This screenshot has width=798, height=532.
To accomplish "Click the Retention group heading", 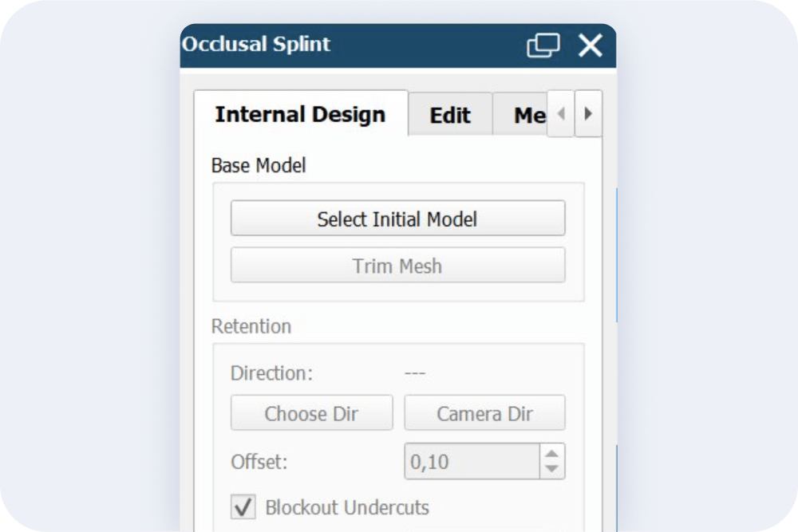I will pyautogui.click(x=251, y=326).
